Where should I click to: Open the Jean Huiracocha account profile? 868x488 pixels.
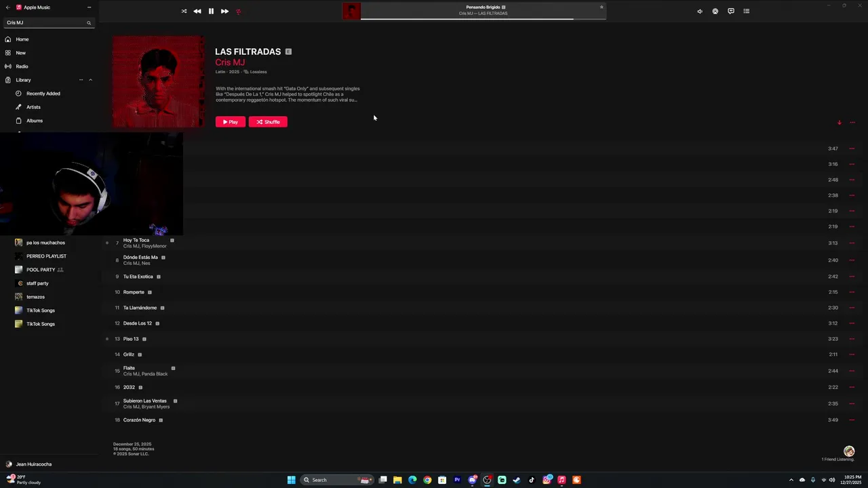(x=34, y=464)
